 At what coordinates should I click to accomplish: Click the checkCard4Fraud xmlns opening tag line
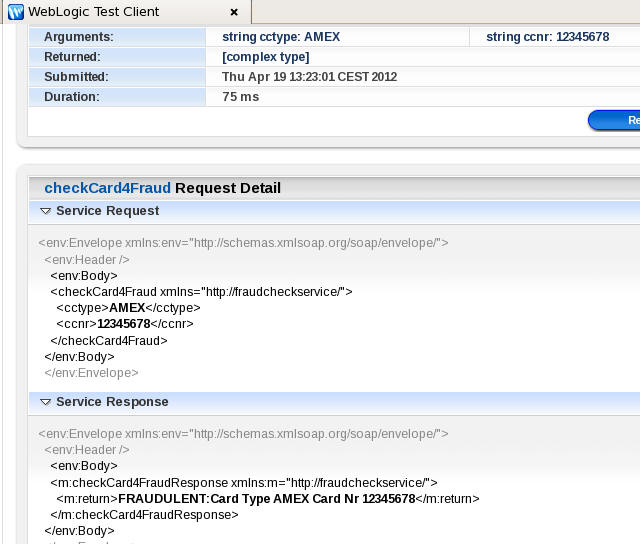(x=201, y=292)
